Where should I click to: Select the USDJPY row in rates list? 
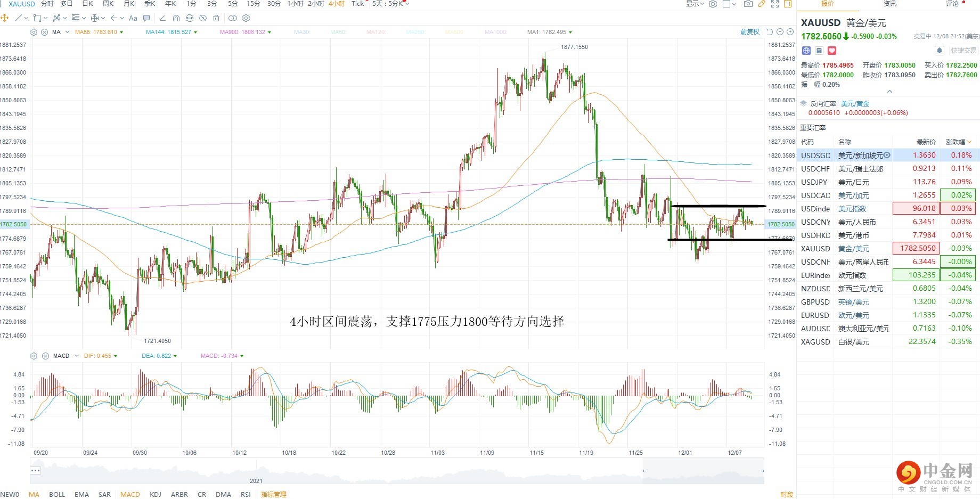888,182
